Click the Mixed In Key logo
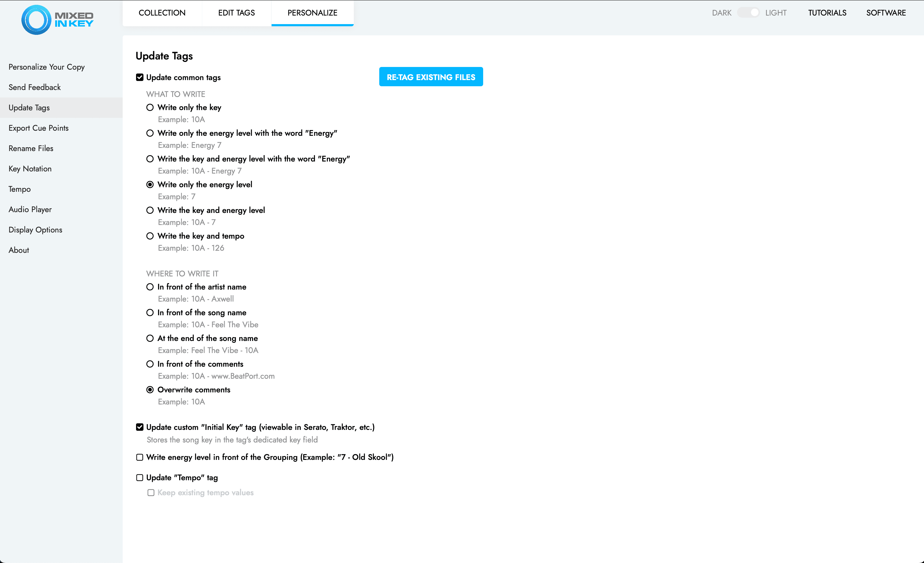 [x=57, y=20]
